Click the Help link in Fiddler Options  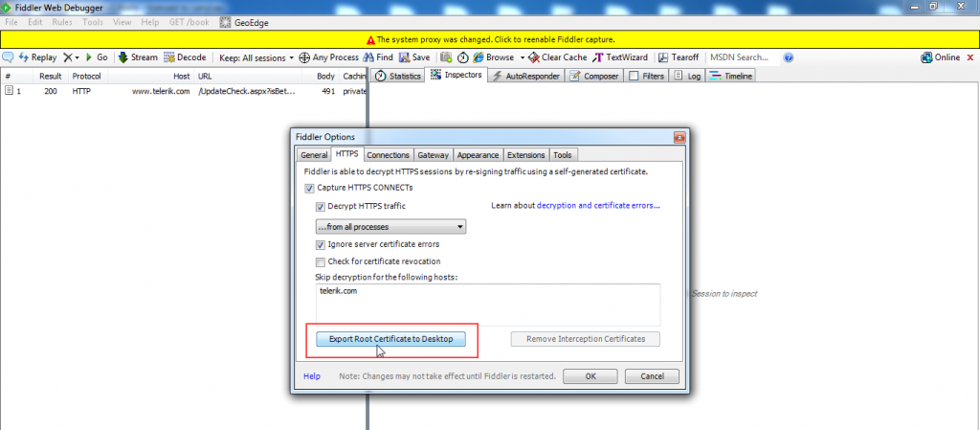(x=312, y=376)
